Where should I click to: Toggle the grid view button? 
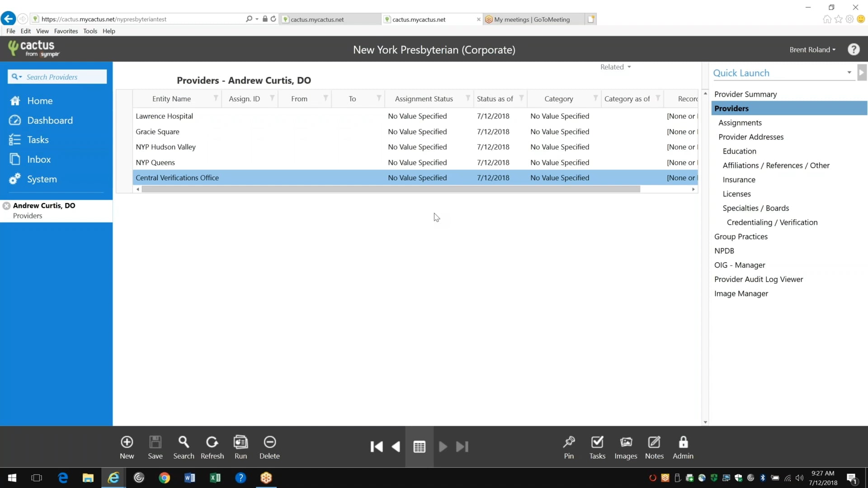tap(419, 447)
